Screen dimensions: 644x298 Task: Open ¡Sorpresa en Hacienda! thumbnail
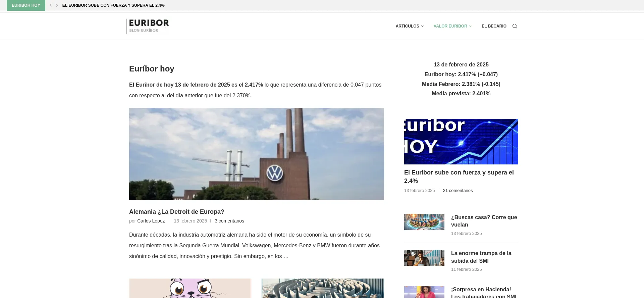tap(424, 292)
